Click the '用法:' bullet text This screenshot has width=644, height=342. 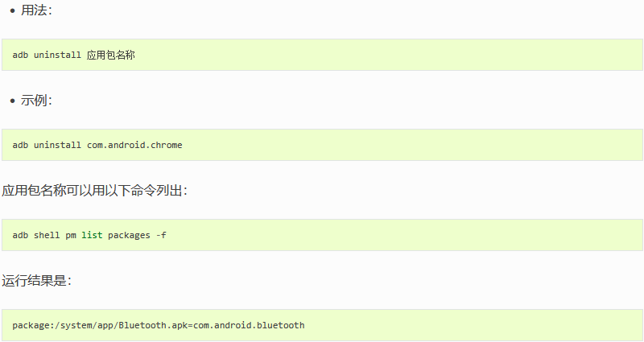[x=36, y=10]
